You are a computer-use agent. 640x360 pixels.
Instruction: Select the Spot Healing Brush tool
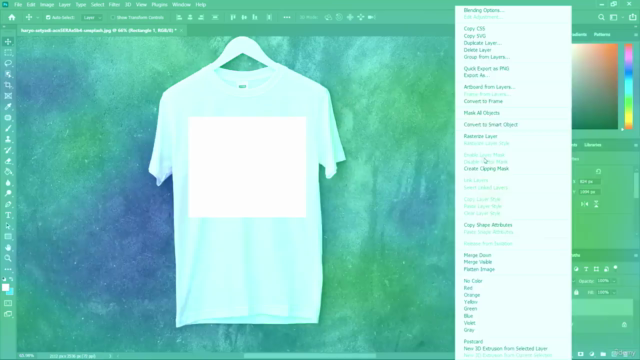click(x=8, y=118)
